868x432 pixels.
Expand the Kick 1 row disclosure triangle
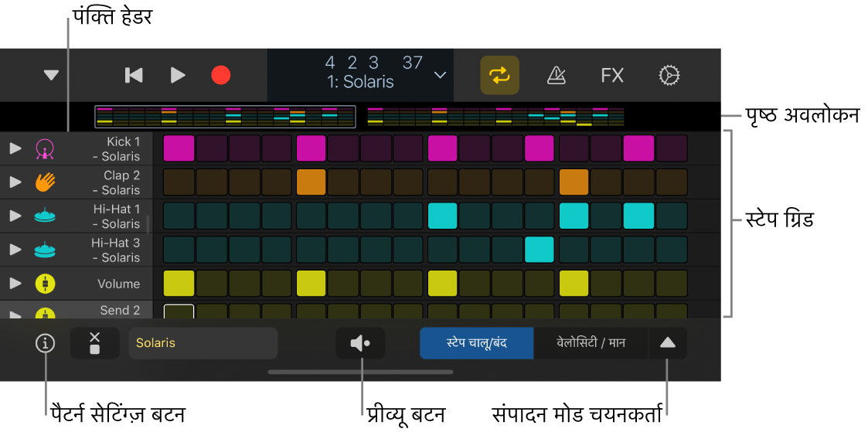click(16, 149)
